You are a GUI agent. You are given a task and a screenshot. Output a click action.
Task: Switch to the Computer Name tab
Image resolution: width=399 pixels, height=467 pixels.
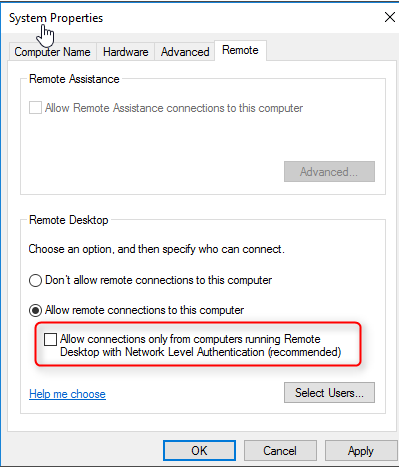(x=52, y=52)
